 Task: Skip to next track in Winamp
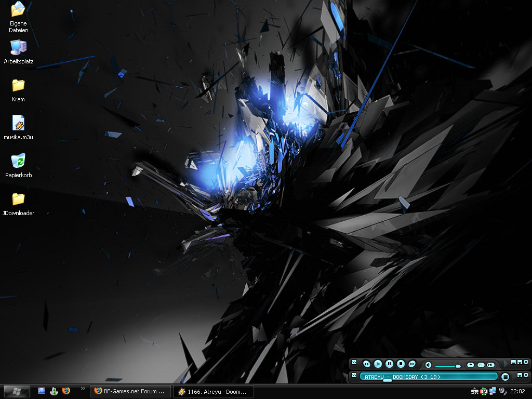412,364
